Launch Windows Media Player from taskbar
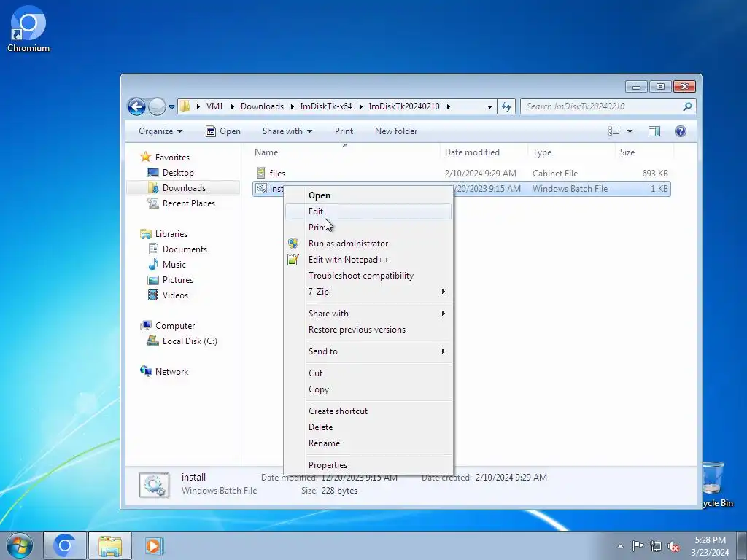Image resolution: width=747 pixels, height=560 pixels. pyautogui.click(x=153, y=545)
